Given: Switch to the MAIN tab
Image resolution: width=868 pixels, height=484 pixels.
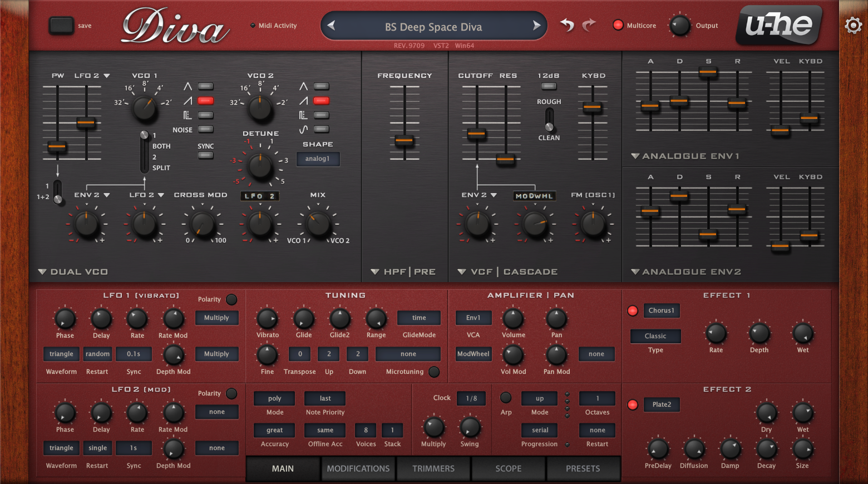Looking at the screenshot, I should (x=283, y=468).
